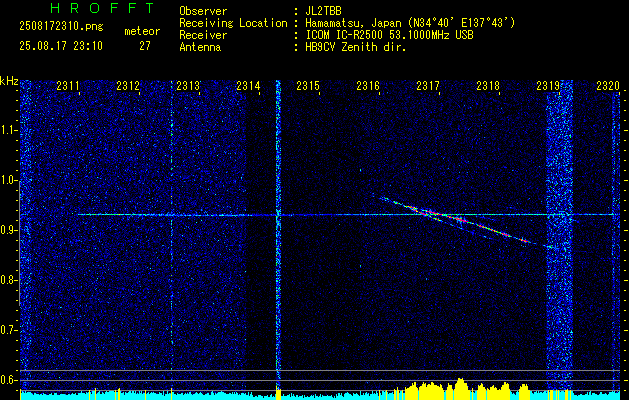Click the date stamp 25.08.17 23:10

pyautogui.click(x=61, y=46)
